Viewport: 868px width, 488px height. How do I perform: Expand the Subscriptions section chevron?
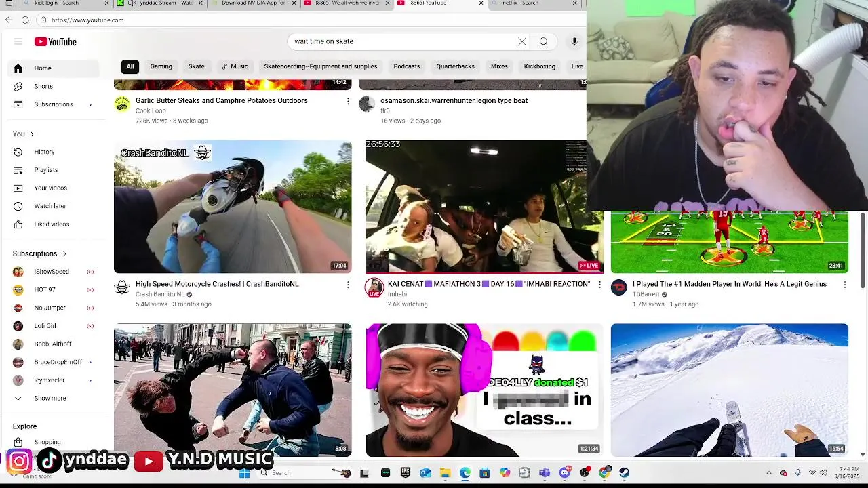tap(64, 254)
